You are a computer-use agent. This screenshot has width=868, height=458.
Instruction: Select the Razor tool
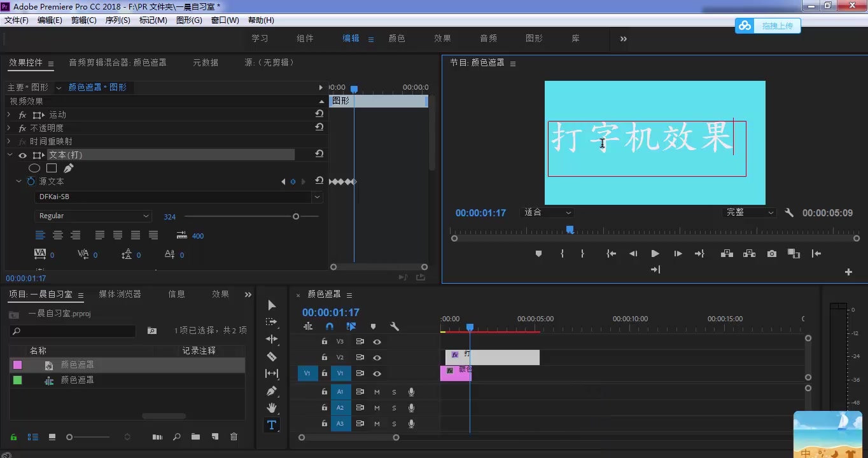pos(272,356)
